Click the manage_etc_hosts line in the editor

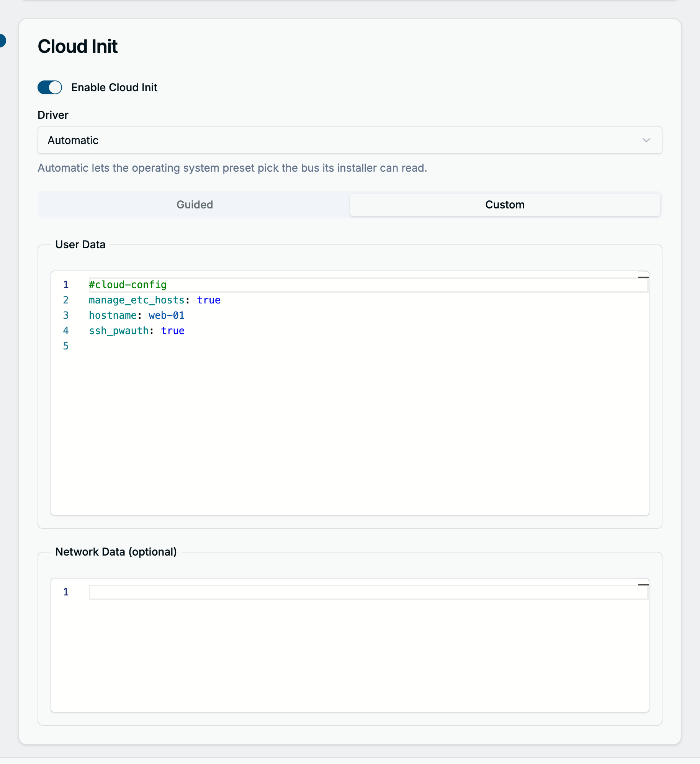click(x=155, y=300)
